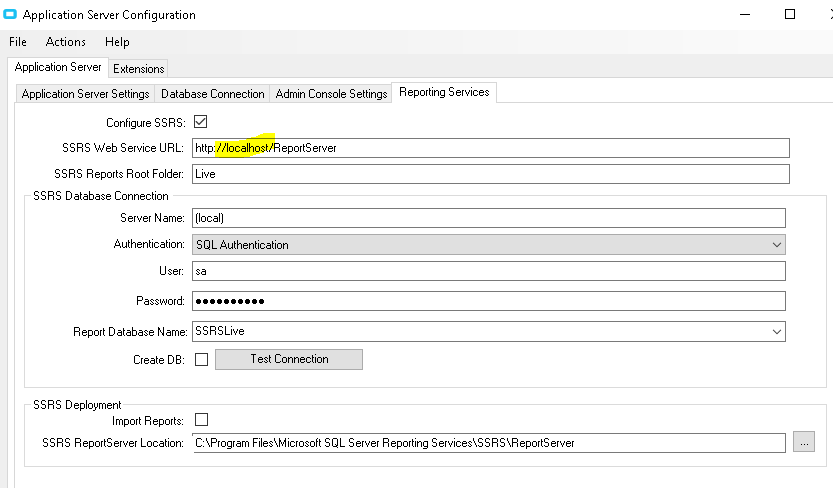Switch to the Database Connection tab
The width and height of the screenshot is (833, 488).
point(212,94)
